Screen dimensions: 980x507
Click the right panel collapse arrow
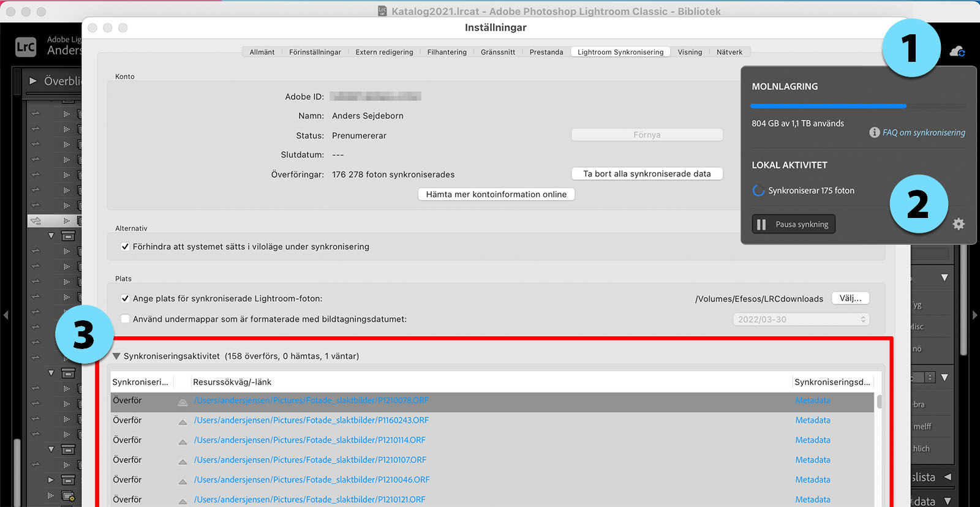click(x=975, y=315)
